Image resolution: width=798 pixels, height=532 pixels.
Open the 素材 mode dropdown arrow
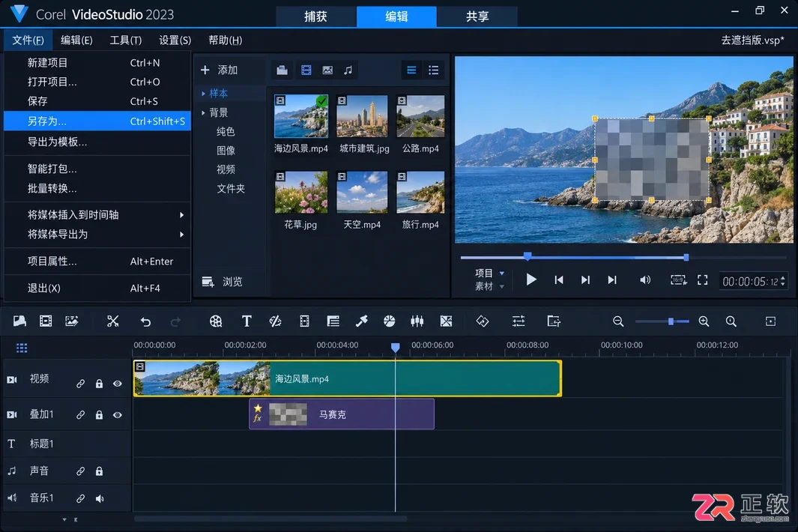click(x=502, y=287)
